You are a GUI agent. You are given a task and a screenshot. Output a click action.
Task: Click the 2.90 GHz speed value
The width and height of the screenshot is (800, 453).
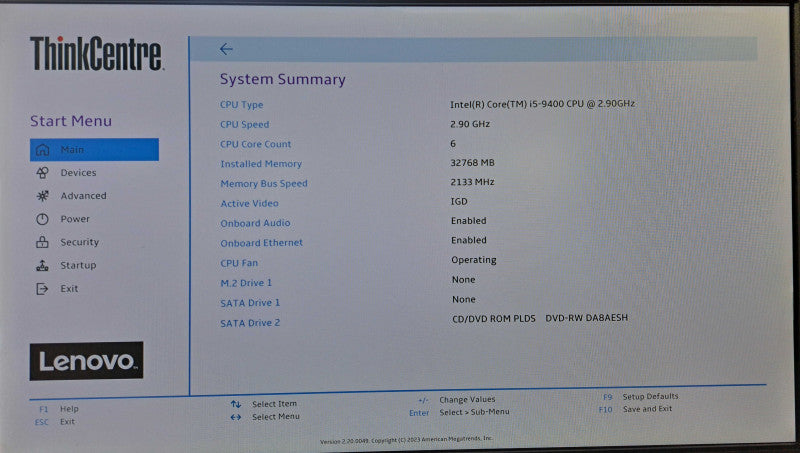pyautogui.click(x=470, y=124)
